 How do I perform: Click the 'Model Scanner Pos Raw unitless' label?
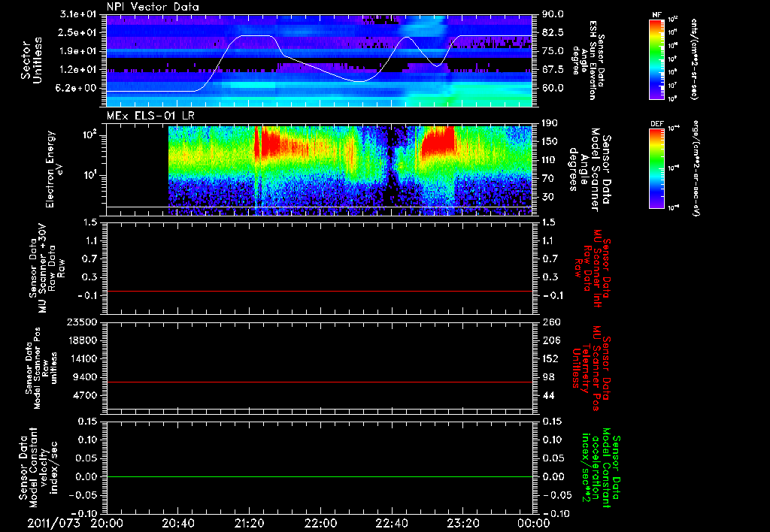click(x=41, y=368)
